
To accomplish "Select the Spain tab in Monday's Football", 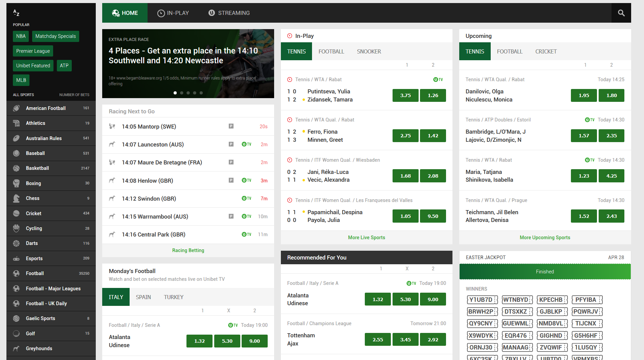I will (143, 297).
